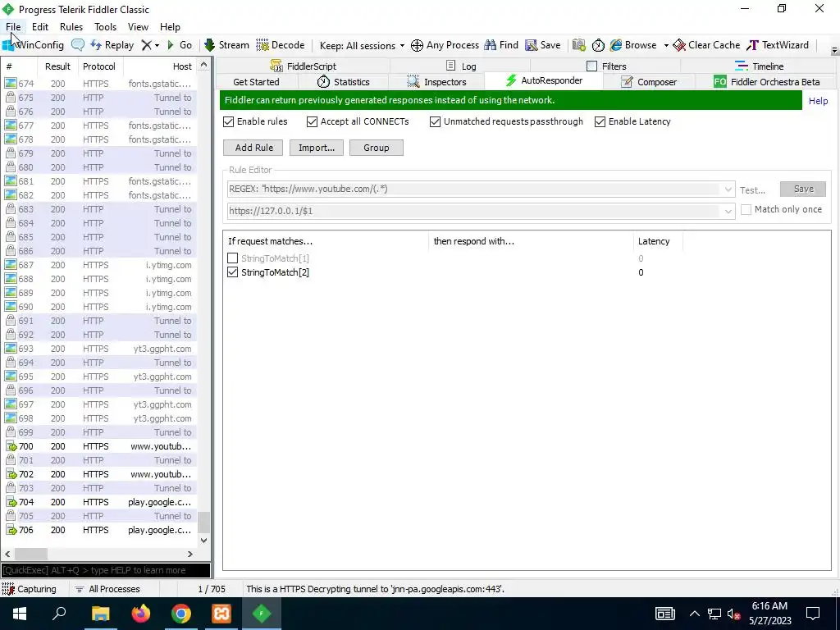The image size is (840, 630).
Task: Click the Import... button
Action: coord(317,148)
